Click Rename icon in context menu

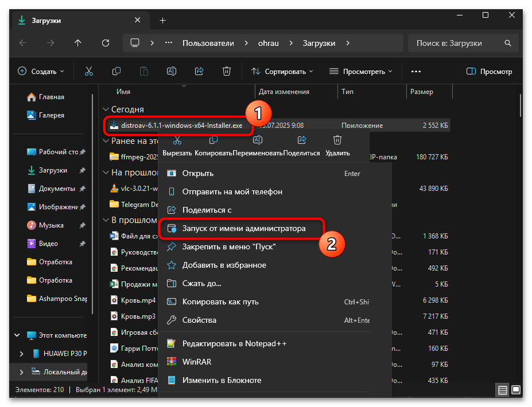[258, 140]
